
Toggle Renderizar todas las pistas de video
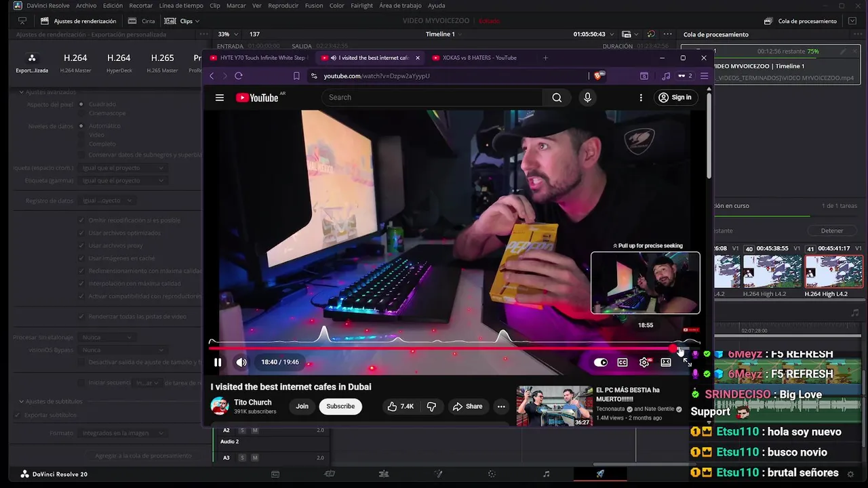click(x=81, y=317)
